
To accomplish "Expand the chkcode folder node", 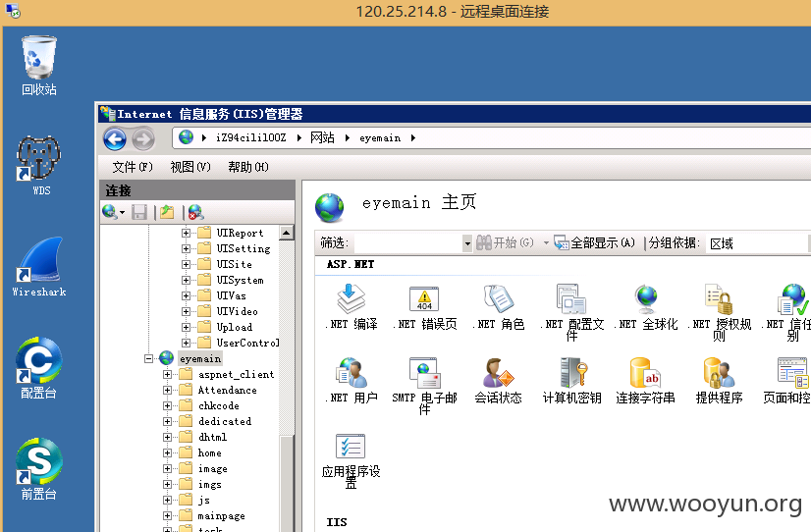I will point(167,405).
